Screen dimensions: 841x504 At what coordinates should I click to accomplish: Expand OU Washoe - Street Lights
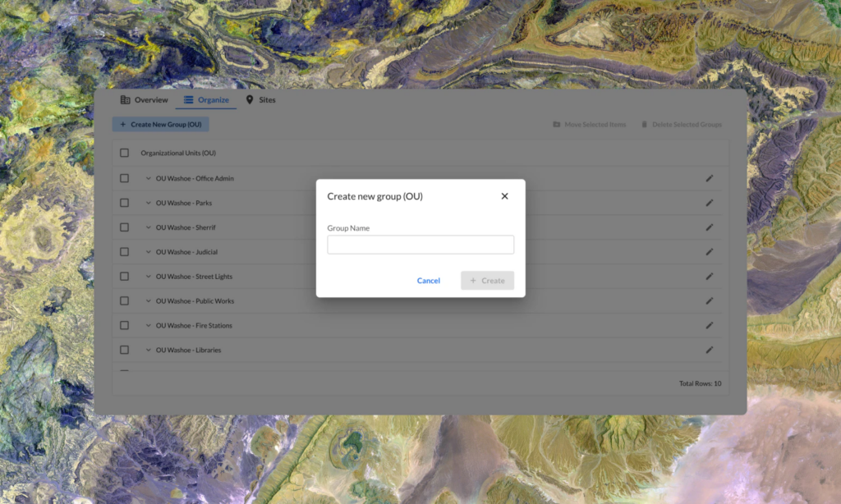148,277
